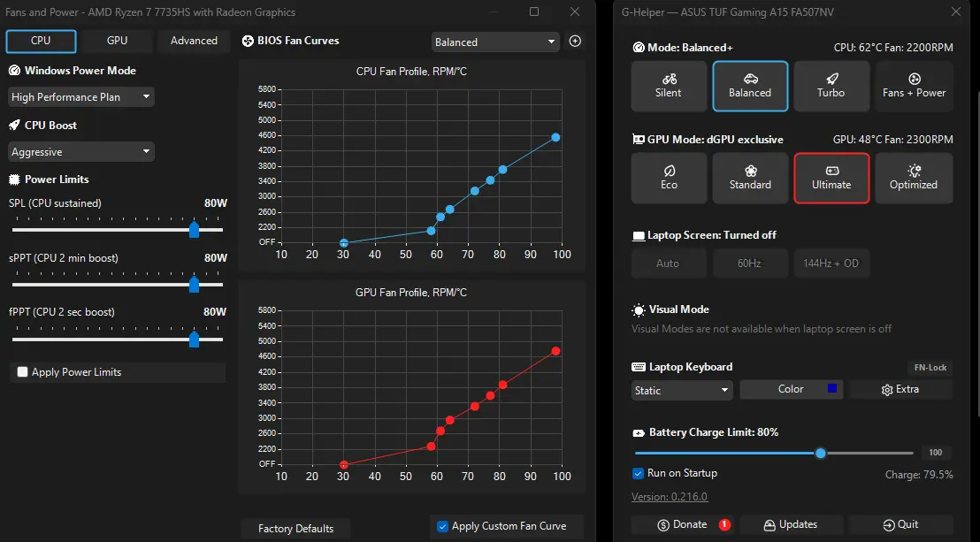
Task: Toggle the FN-Lock button
Action: pos(930,368)
